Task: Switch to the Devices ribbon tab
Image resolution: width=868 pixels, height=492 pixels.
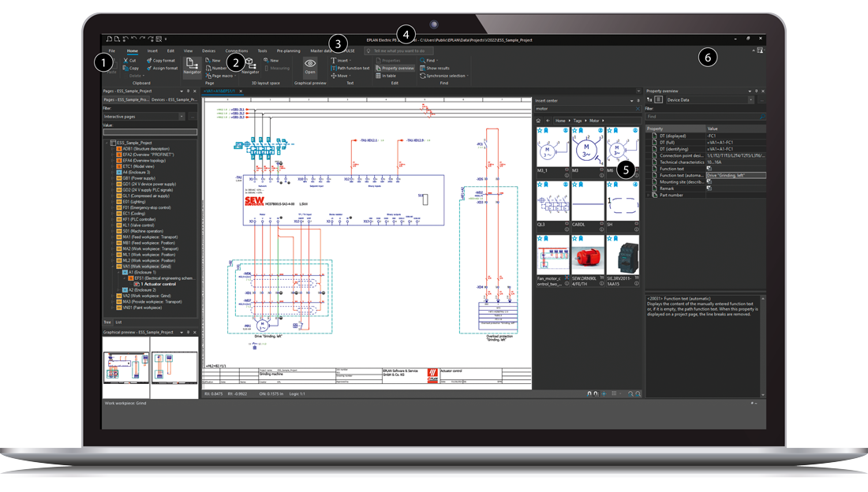Action: 208,50
